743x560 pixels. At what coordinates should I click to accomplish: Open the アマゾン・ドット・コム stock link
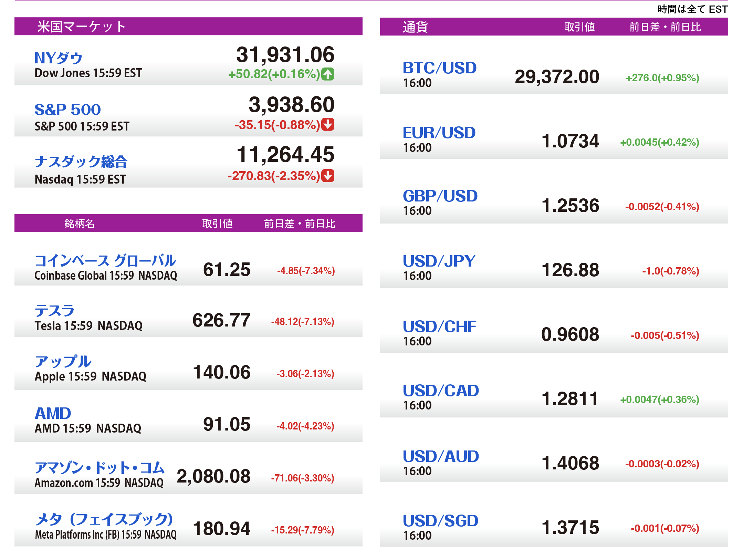click(x=100, y=467)
